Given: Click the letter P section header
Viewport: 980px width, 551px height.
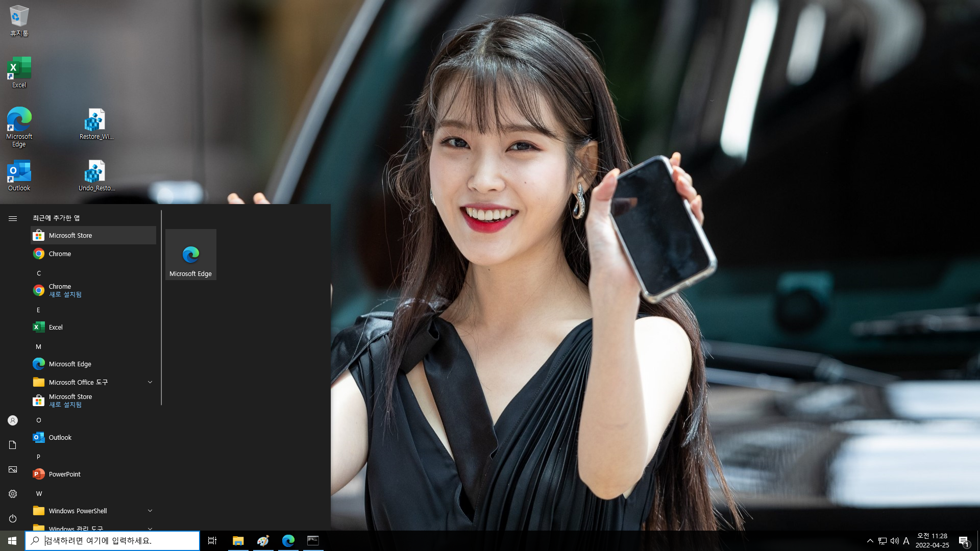Looking at the screenshot, I should coord(38,457).
